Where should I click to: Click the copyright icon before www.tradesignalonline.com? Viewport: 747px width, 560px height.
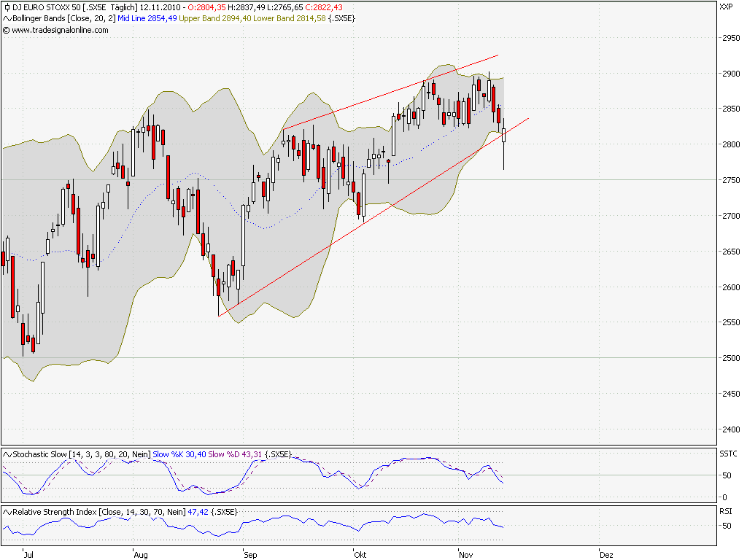[6, 30]
